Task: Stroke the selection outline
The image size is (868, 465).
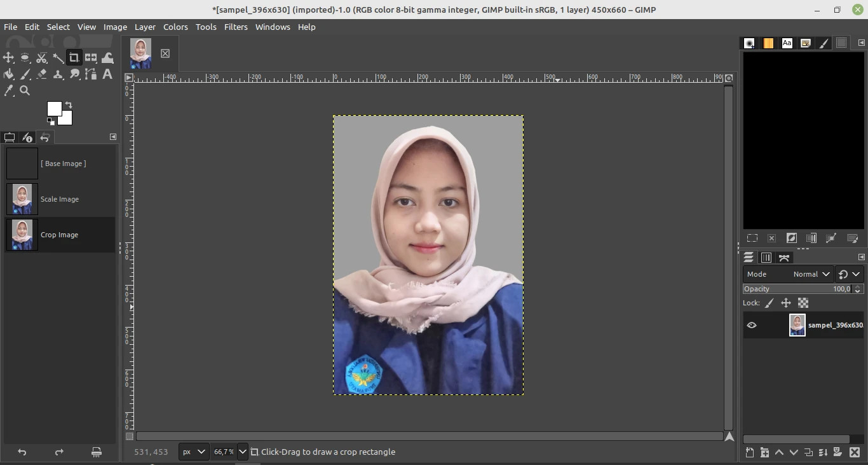Action: click(852, 238)
